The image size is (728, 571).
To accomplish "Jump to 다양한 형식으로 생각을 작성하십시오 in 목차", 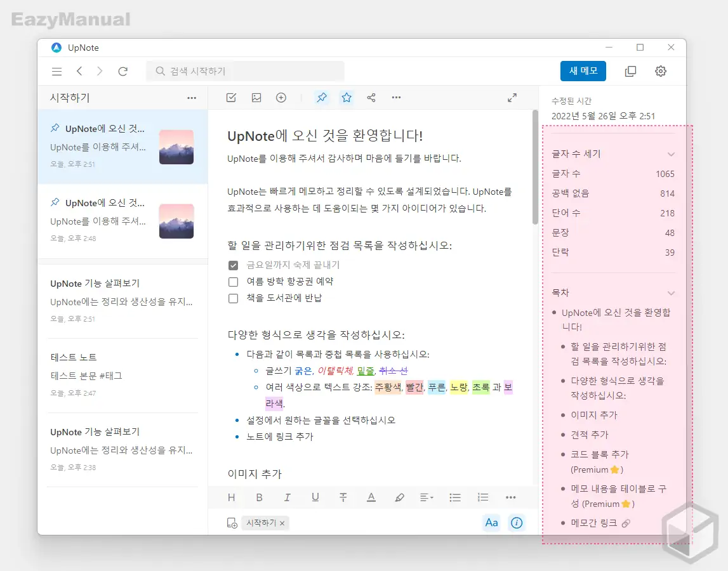I will [618, 388].
